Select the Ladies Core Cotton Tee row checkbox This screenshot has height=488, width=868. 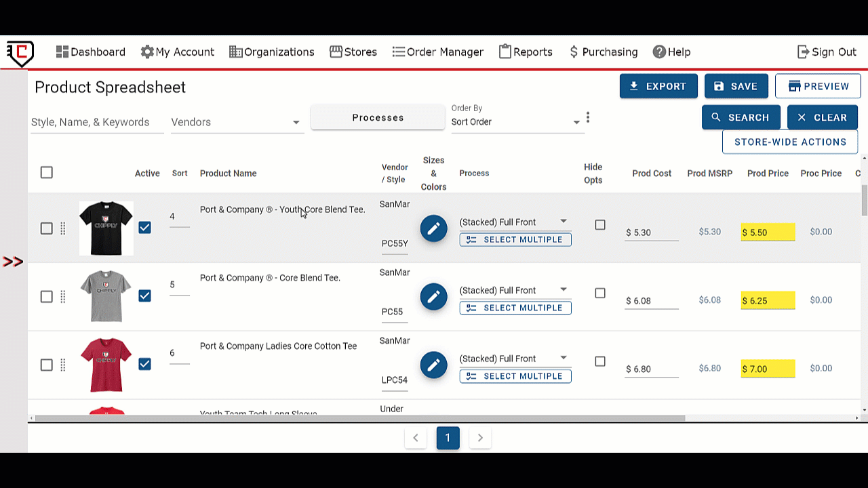[x=46, y=365]
